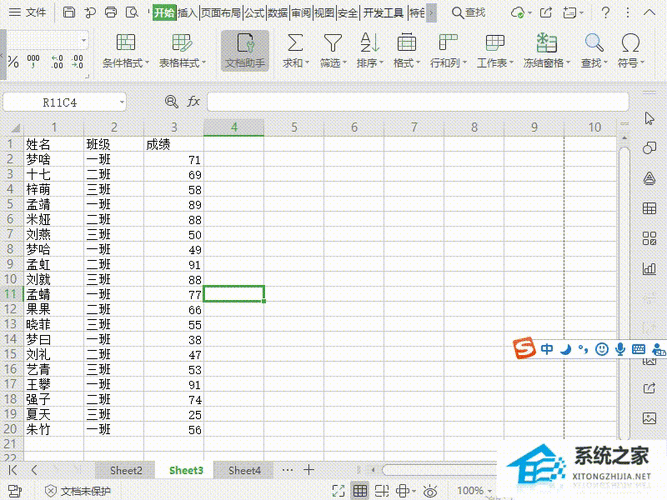Toggle Sogou IME 中 Chinese/English mode
The height and width of the screenshot is (500, 667).
547,349
